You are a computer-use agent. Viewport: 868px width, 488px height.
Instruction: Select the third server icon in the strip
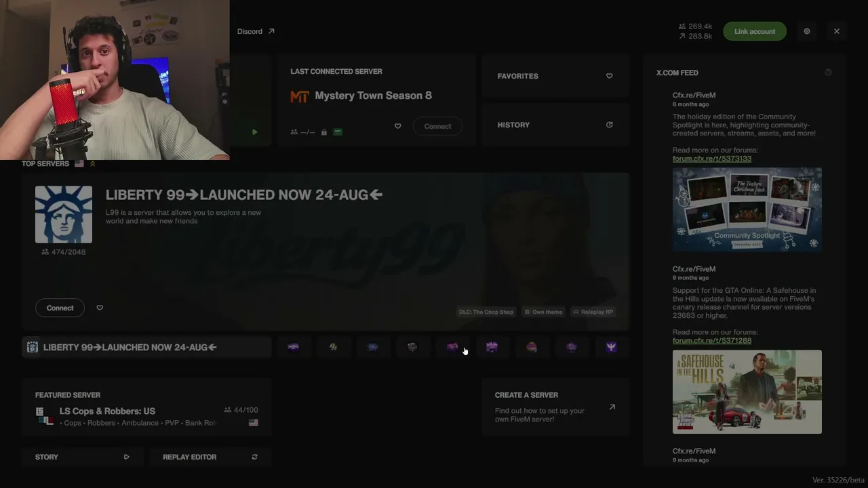pyautogui.click(x=373, y=347)
